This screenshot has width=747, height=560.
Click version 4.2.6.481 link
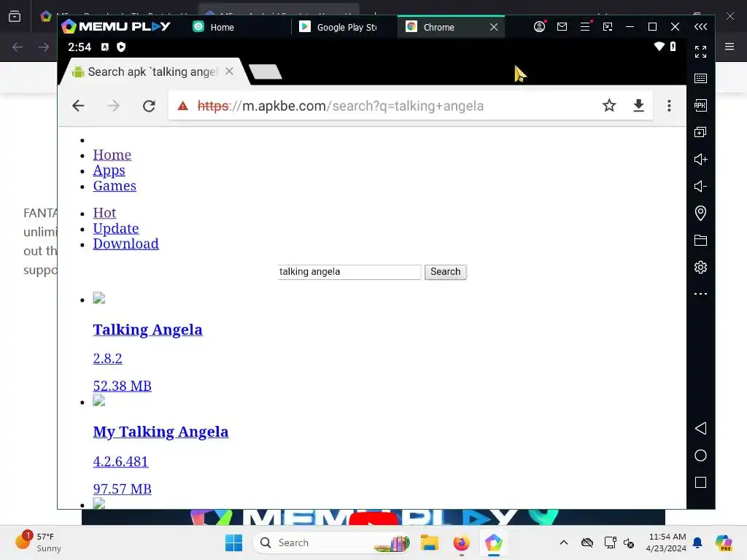coord(120,462)
